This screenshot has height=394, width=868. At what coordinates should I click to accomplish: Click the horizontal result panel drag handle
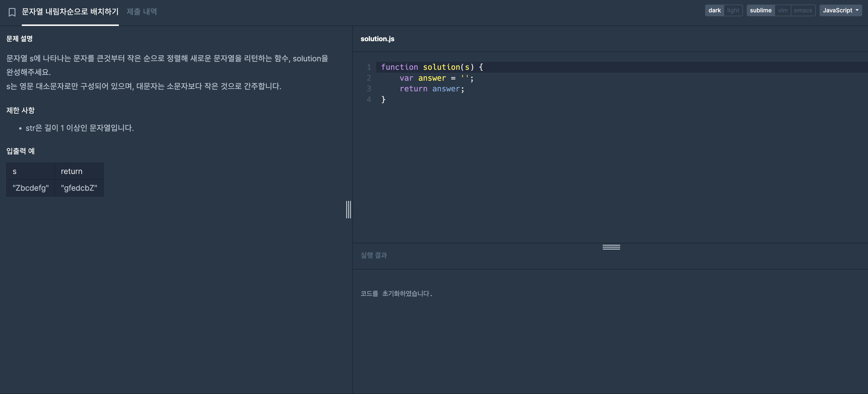[x=611, y=247]
